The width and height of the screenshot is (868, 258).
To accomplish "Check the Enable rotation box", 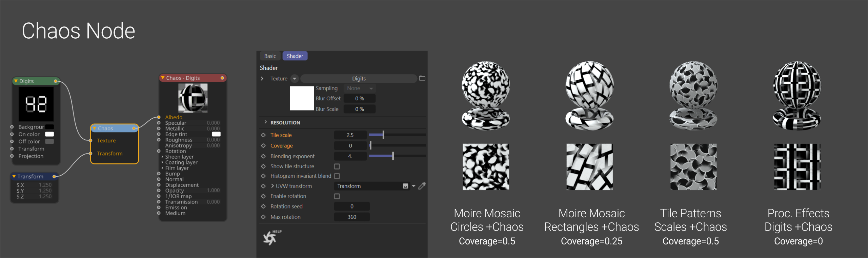I will pos(337,196).
